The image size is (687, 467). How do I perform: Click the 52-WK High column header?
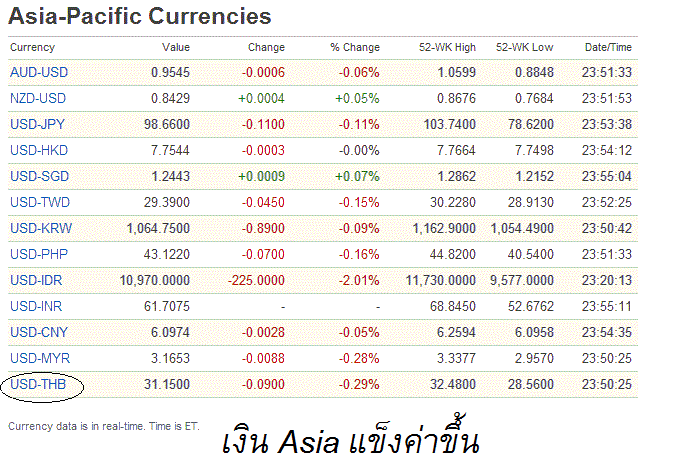(x=448, y=47)
